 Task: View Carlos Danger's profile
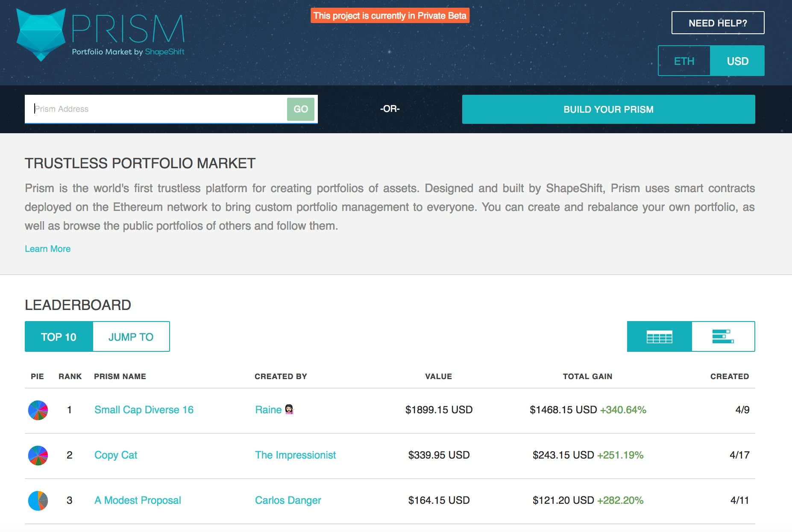click(x=288, y=500)
